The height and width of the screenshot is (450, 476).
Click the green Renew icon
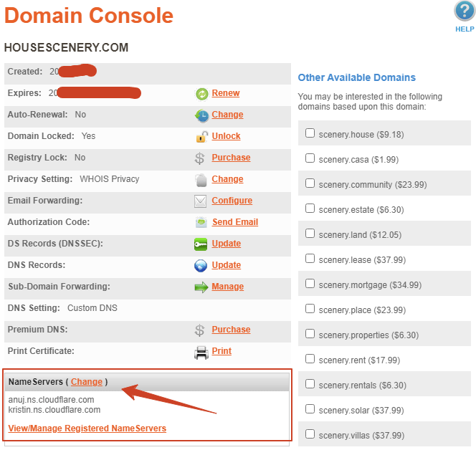tap(201, 94)
